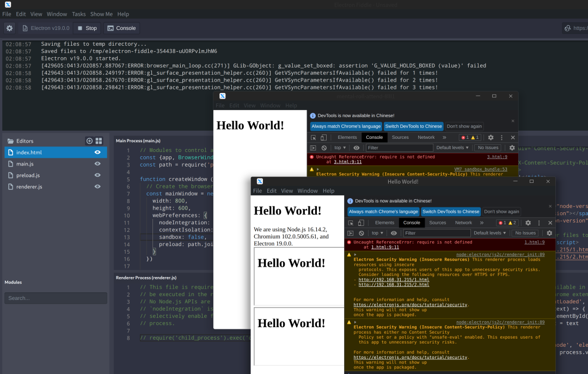Toggle visibility of index.html editor

97,152
